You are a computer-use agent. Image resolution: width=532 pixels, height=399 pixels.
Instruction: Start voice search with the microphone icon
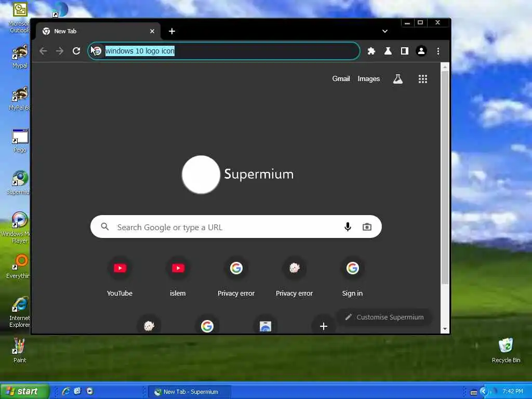[x=348, y=227]
